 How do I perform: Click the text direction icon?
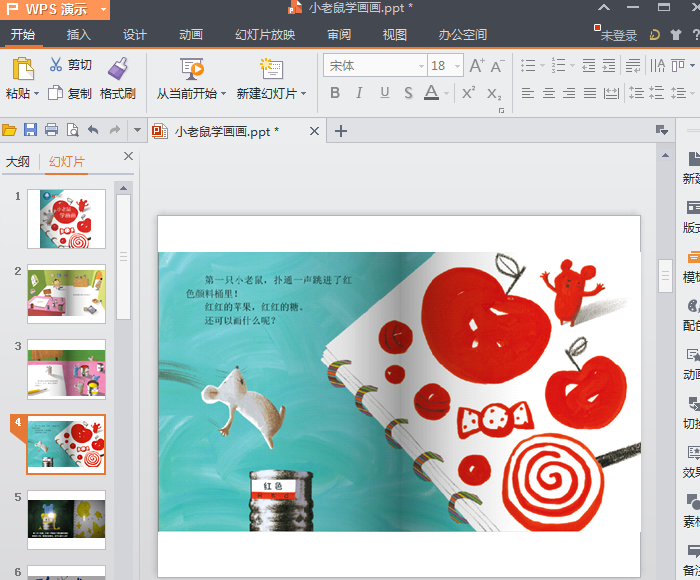click(x=657, y=66)
